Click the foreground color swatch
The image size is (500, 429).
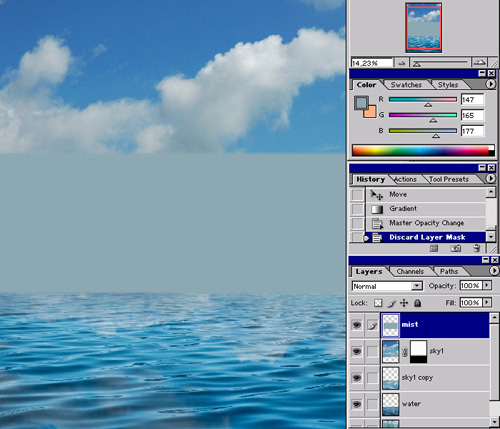pyautogui.click(x=361, y=103)
